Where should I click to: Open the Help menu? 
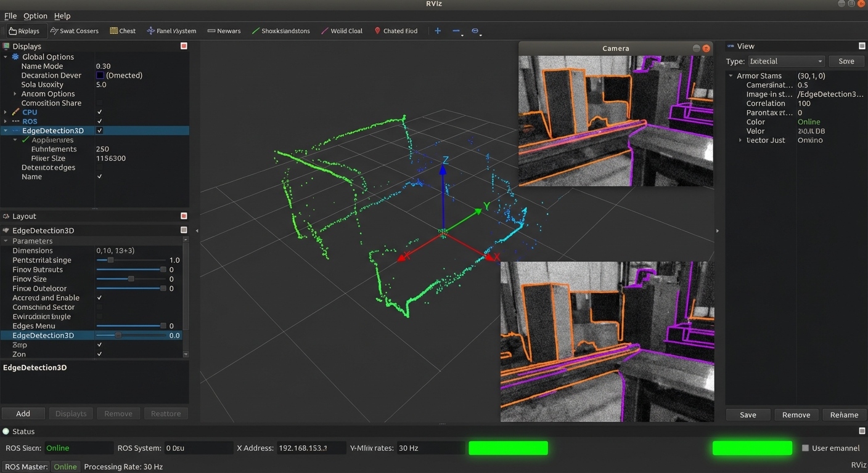pos(62,16)
